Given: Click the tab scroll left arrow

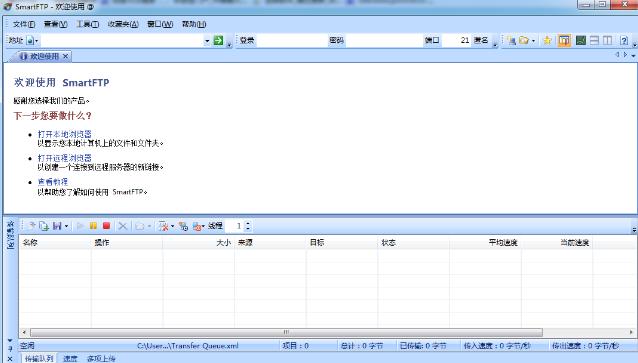Looking at the screenshot, I should point(617,55).
